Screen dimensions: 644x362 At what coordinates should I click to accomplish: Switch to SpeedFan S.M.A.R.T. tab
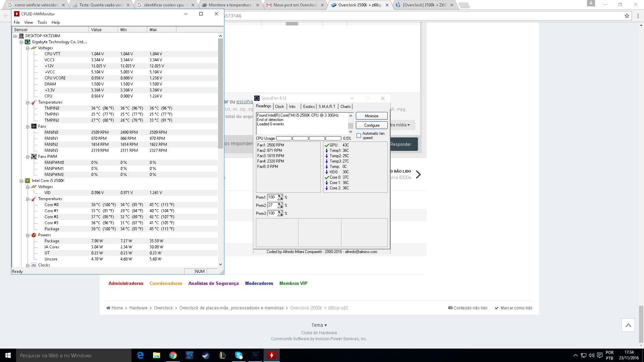coord(327,107)
